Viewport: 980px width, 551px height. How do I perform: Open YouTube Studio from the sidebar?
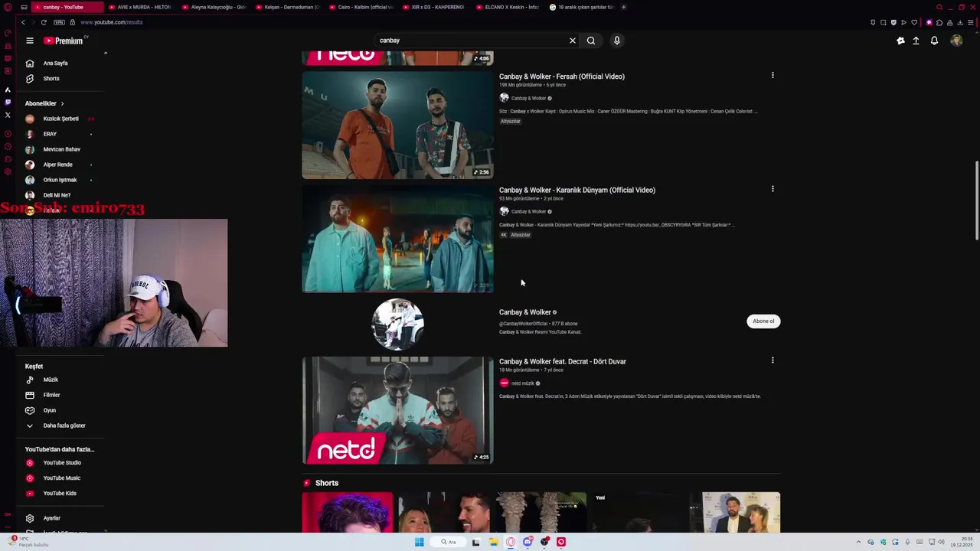pyautogui.click(x=62, y=463)
